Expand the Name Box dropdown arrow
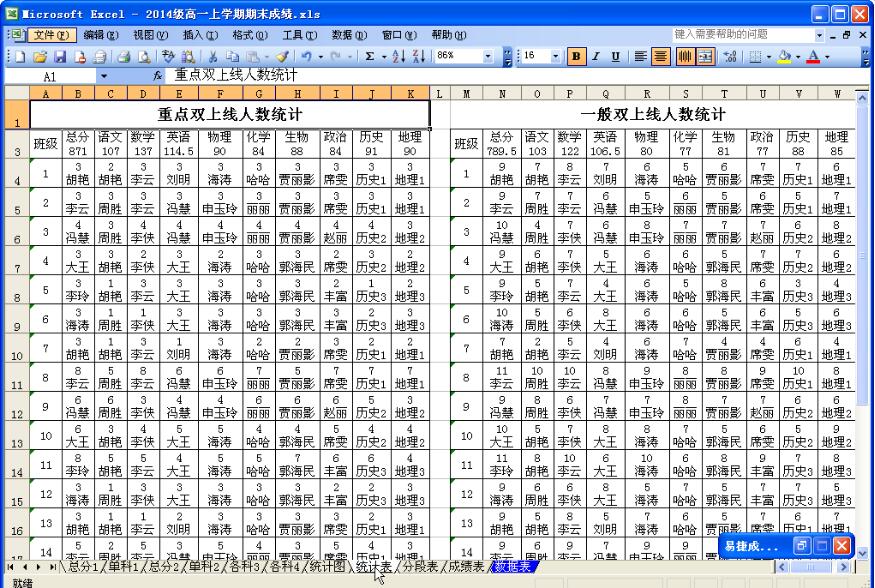The image size is (875, 588). pyautogui.click(x=104, y=76)
